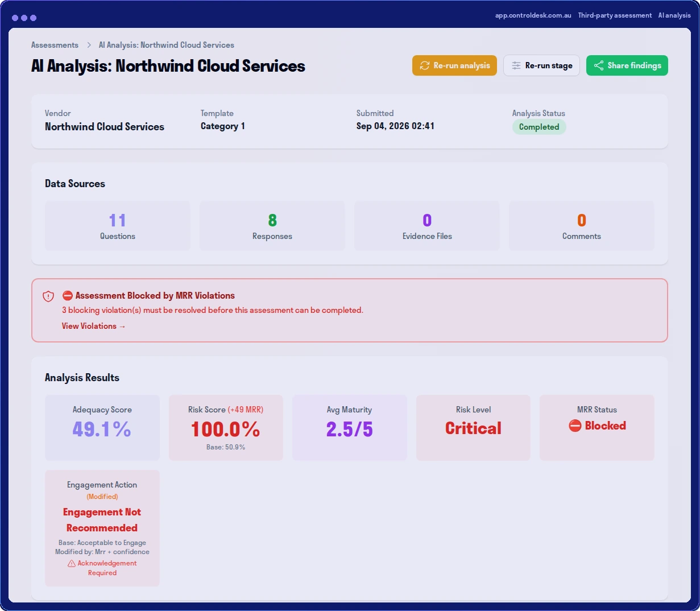Click the page title AI Analysis heading
The image size is (700, 611).
click(168, 66)
